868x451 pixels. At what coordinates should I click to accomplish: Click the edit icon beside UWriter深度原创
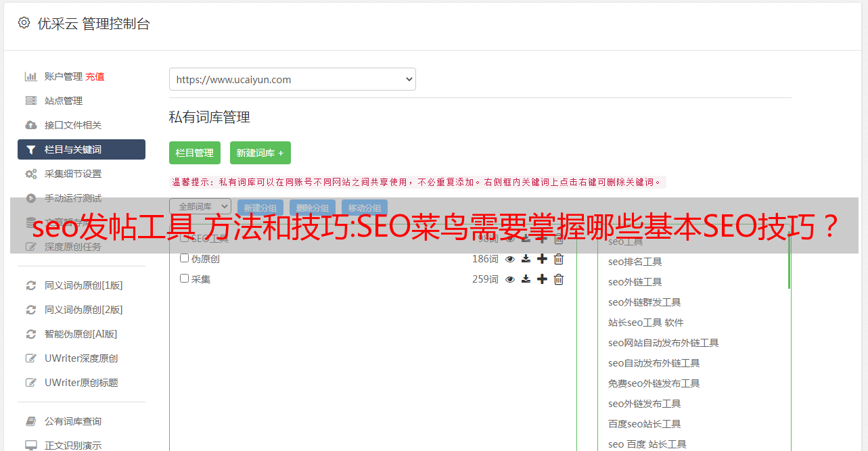point(30,358)
